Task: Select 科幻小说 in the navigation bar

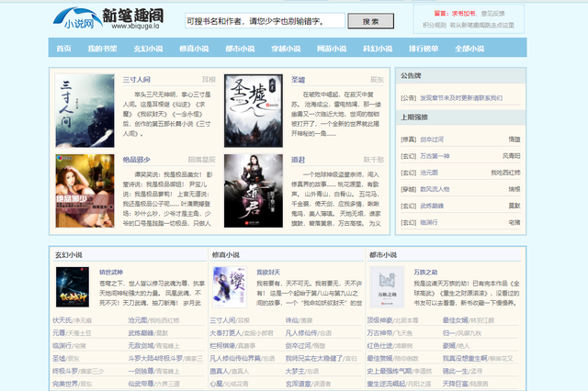Action: coord(378,49)
